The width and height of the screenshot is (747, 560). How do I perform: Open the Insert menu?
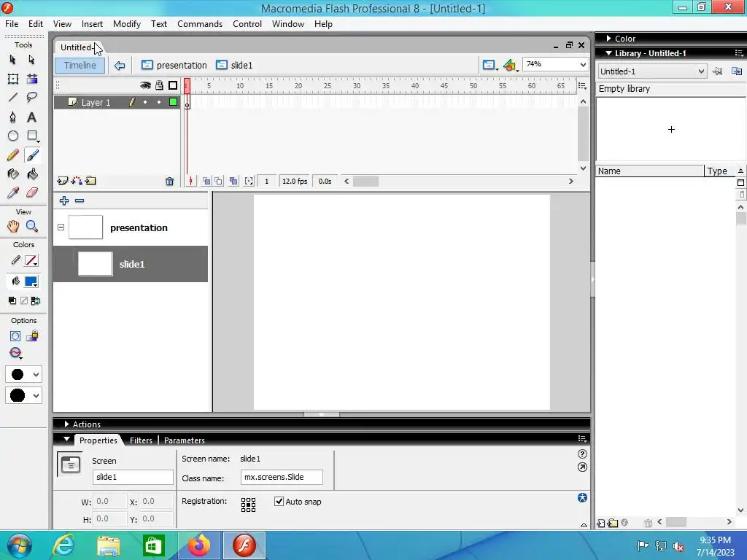(92, 24)
